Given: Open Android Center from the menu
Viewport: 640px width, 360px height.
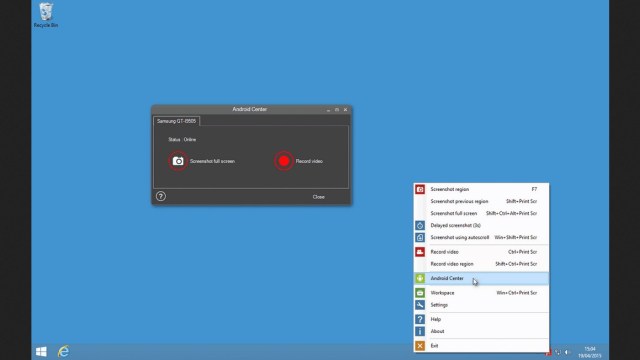Looking at the screenshot, I should point(481,278).
